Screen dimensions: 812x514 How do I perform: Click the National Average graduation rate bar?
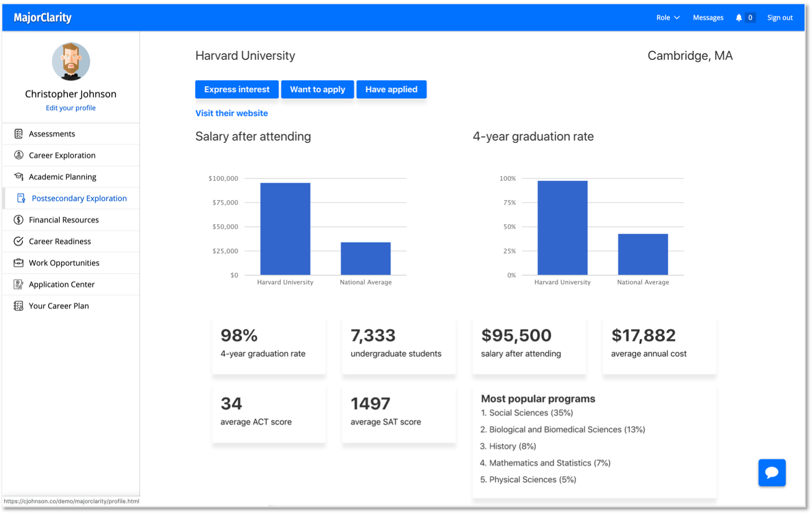pyautogui.click(x=643, y=254)
